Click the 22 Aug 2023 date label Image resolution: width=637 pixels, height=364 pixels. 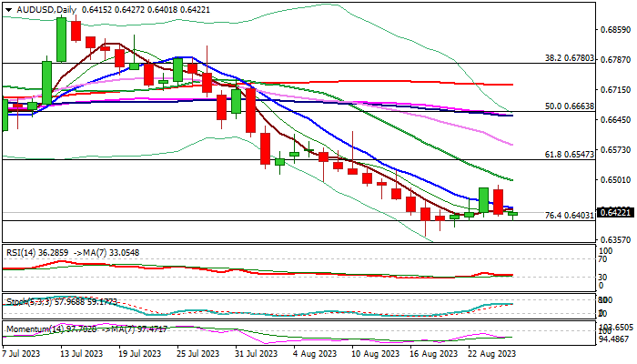tap(492, 352)
